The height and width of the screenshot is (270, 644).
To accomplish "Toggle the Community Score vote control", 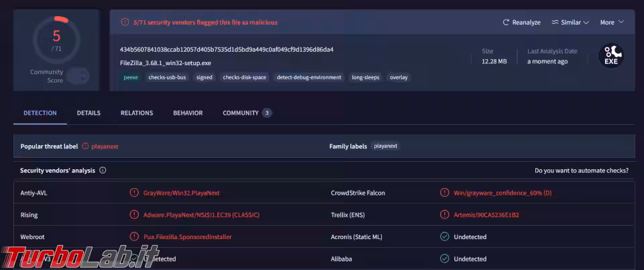I will point(78,76).
